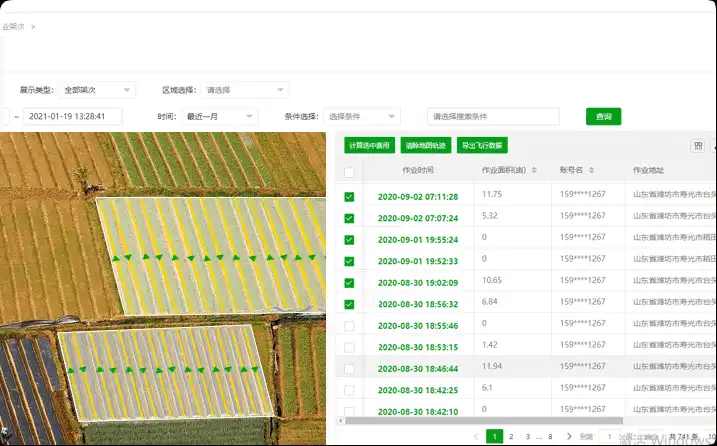The image size is (717, 446).
Task: Focus the 请选择搜索条件 search input
Action: (493, 117)
